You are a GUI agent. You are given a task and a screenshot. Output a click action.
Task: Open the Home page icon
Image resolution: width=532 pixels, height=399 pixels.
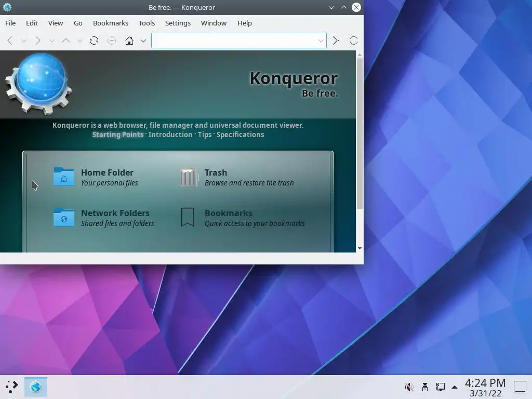pos(129,41)
